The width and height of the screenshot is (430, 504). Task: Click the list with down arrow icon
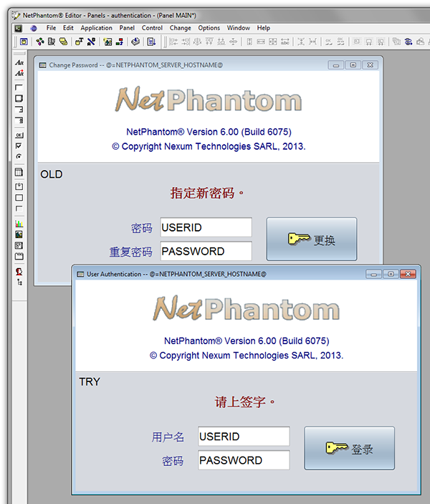[x=151, y=42]
